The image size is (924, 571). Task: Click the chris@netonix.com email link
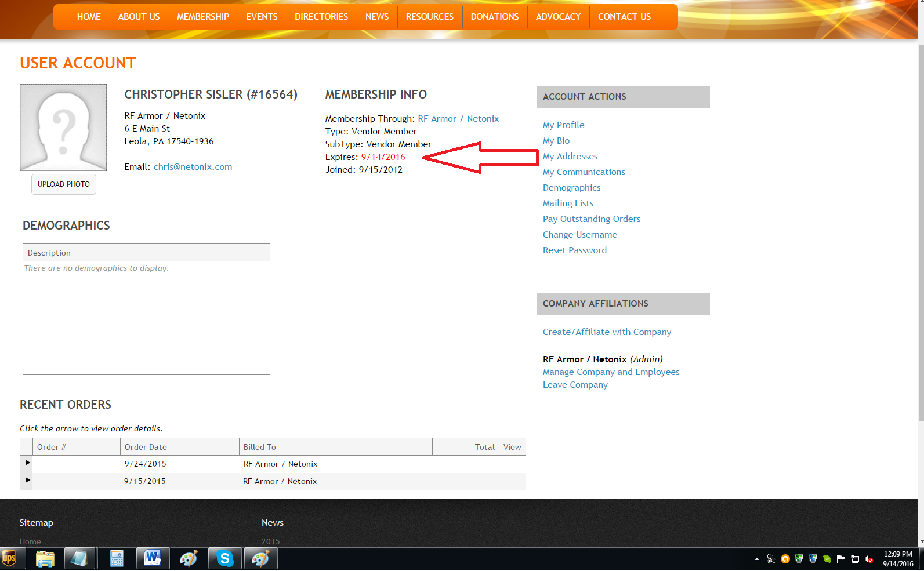click(193, 167)
